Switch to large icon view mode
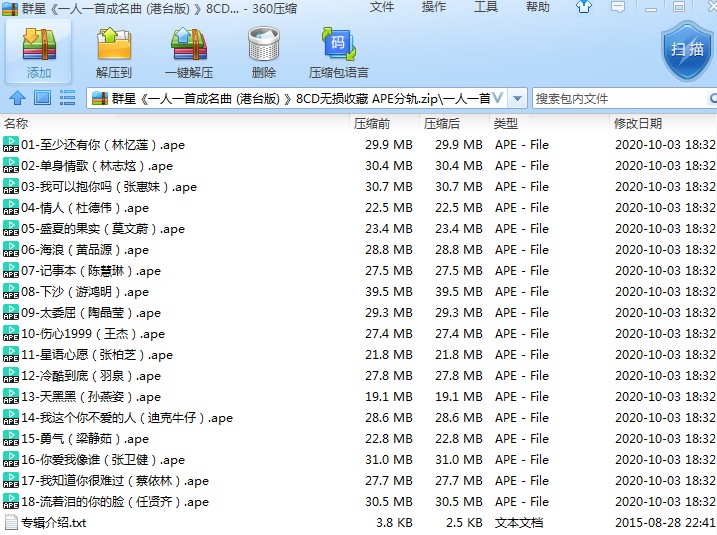Viewport: 717px width, 535px height. [42, 97]
